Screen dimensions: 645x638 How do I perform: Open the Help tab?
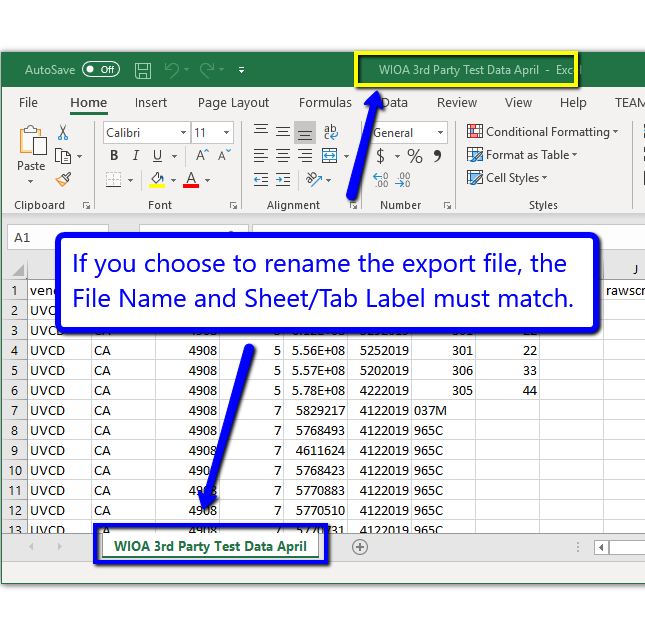point(573,102)
